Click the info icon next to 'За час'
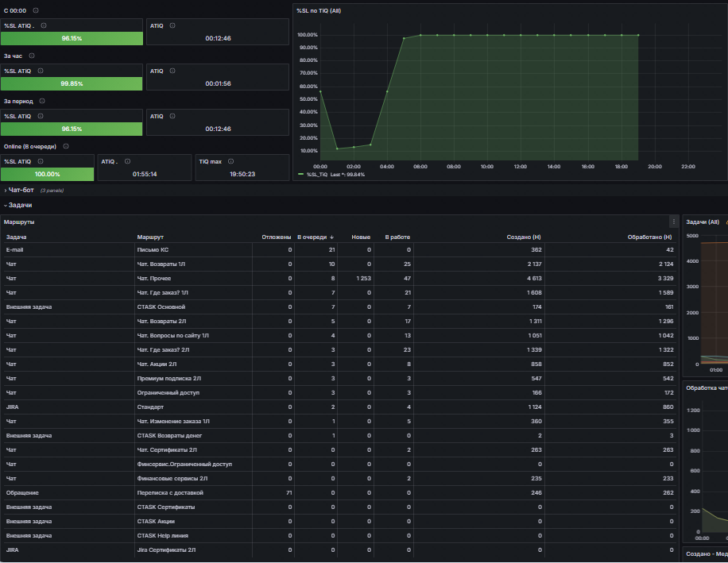The width and height of the screenshot is (728, 563). [32, 56]
